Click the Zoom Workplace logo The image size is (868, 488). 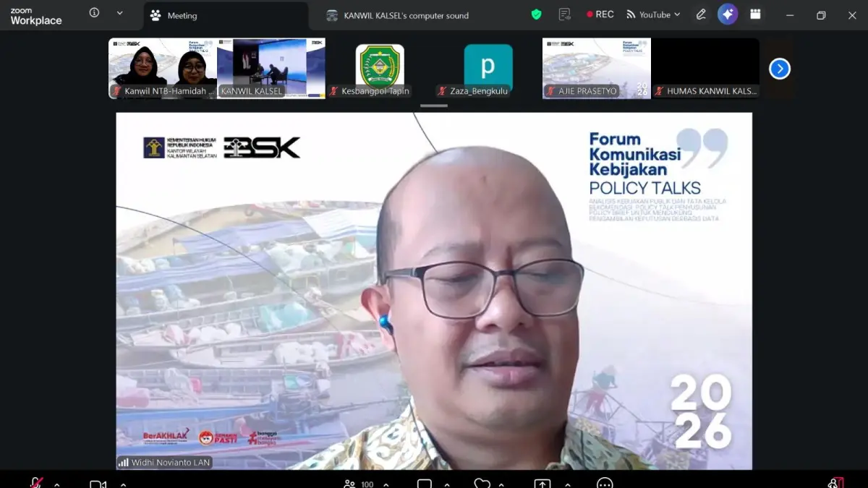pos(36,16)
